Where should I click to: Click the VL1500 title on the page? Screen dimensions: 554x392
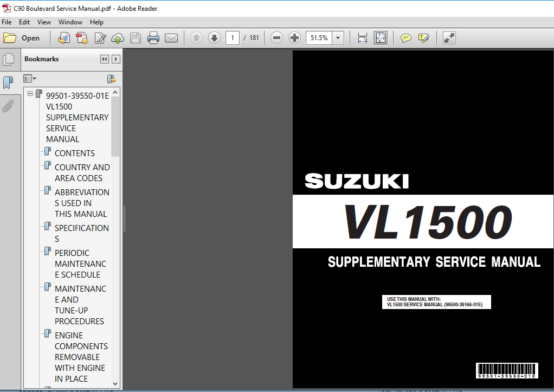pos(428,222)
